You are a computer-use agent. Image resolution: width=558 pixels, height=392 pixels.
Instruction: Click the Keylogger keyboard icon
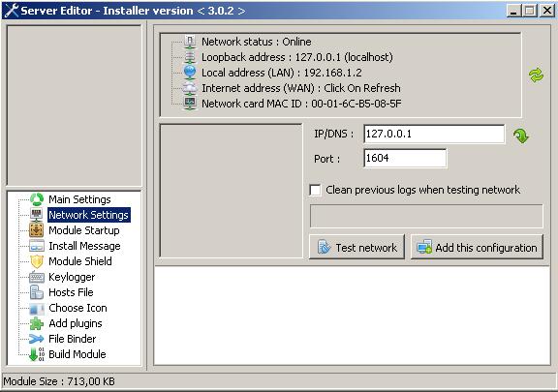coord(36,277)
